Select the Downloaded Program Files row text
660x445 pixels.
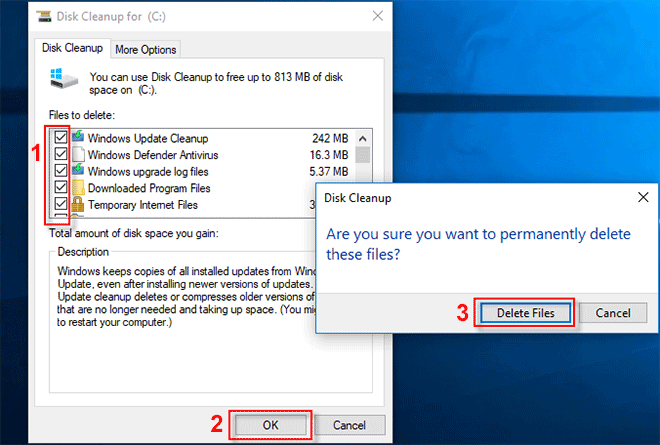149,188
